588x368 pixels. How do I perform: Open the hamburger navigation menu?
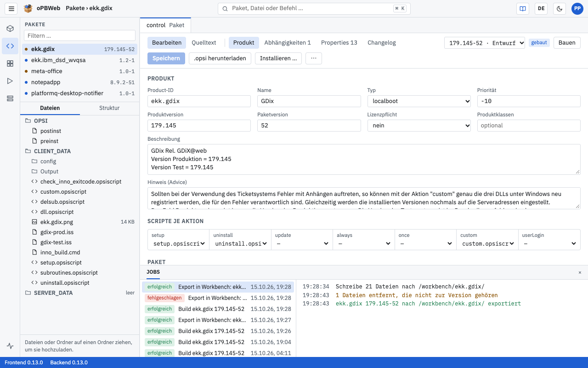click(x=11, y=8)
